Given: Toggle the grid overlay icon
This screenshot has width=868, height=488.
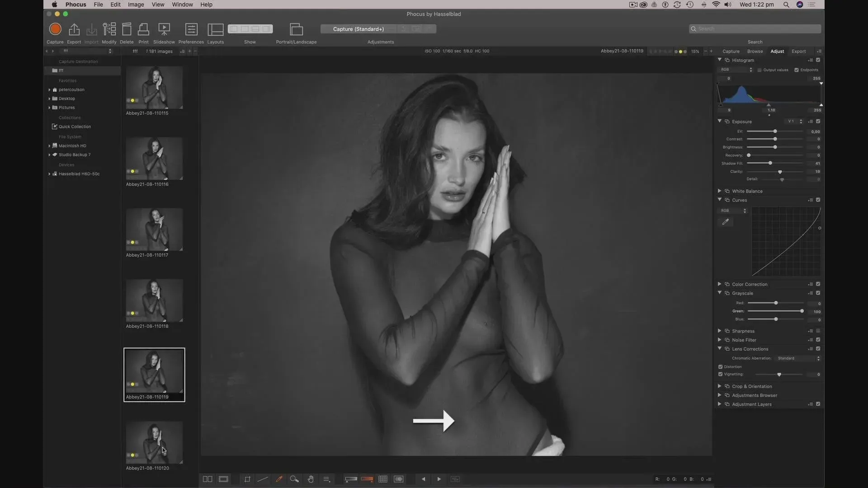Looking at the screenshot, I should (x=383, y=479).
